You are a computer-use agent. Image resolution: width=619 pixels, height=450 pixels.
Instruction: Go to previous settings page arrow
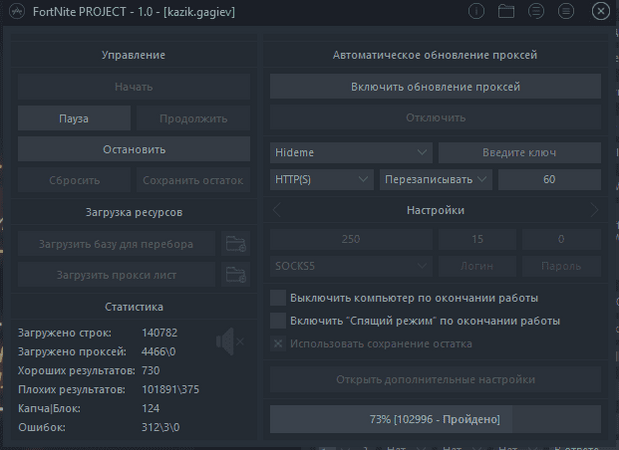pos(277,210)
